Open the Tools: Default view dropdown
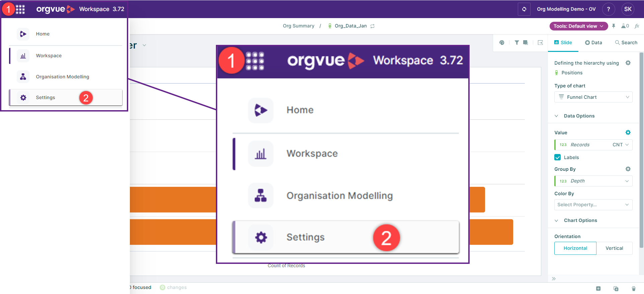The width and height of the screenshot is (644, 294). pos(579,26)
